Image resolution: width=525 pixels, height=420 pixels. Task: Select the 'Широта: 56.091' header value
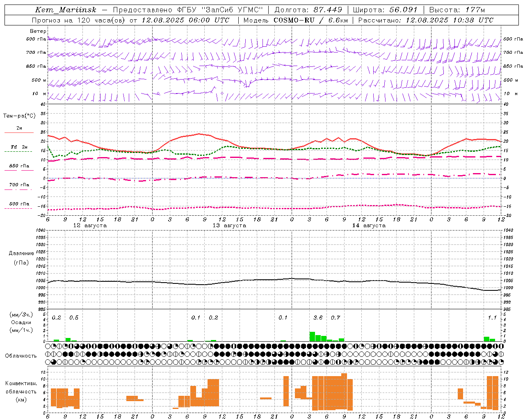click(x=385, y=10)
